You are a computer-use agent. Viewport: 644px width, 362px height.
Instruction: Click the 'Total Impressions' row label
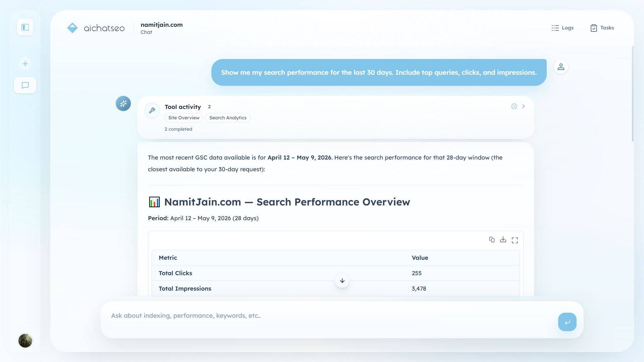(x=185, y=289)
